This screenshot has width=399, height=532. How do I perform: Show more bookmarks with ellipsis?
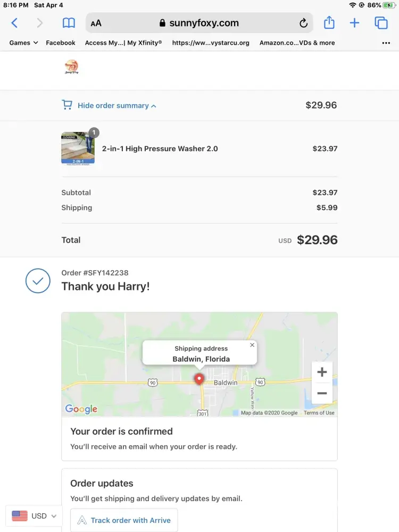(386, 43)
